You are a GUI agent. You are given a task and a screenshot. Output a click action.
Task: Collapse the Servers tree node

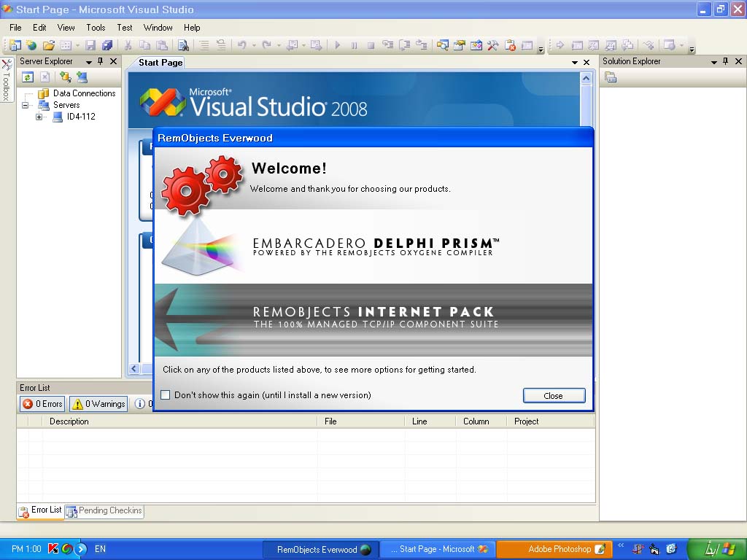pyautogui.click(x=26, y=105)
